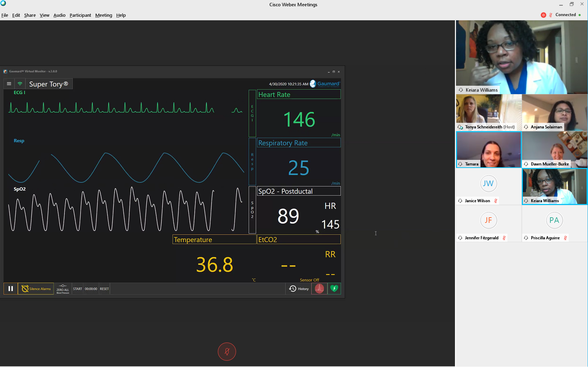
Task: Click the Heart Rate panel header
Action: pyautogui.click(x=299, y=94)
